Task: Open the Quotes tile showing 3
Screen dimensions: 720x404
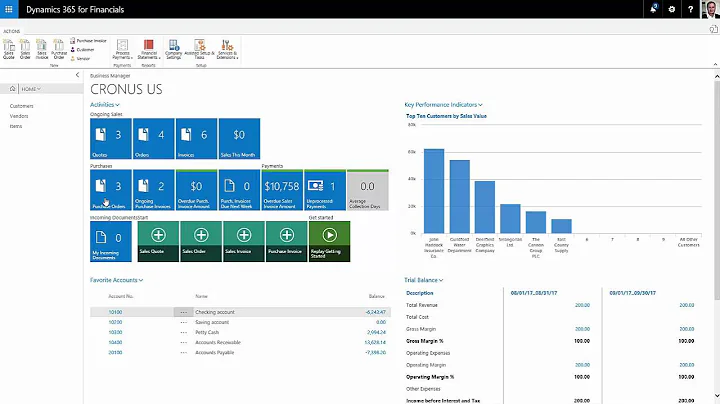Action: [111, 139]
